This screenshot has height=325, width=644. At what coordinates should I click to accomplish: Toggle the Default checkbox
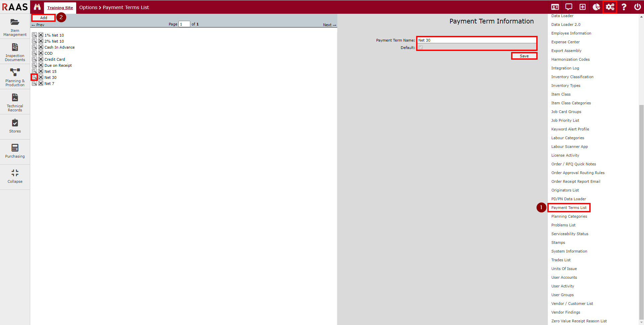coord(420,48)
